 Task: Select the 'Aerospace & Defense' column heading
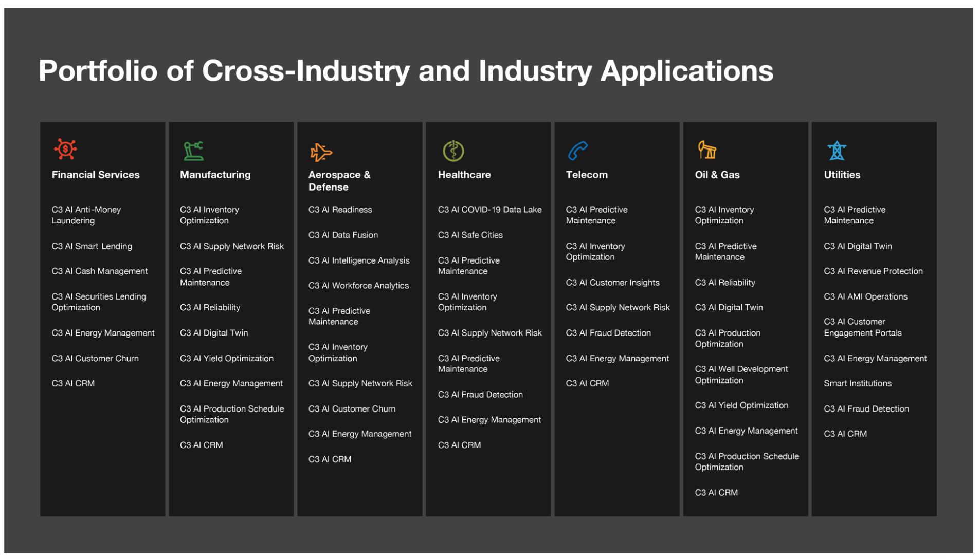coord(339,181)
